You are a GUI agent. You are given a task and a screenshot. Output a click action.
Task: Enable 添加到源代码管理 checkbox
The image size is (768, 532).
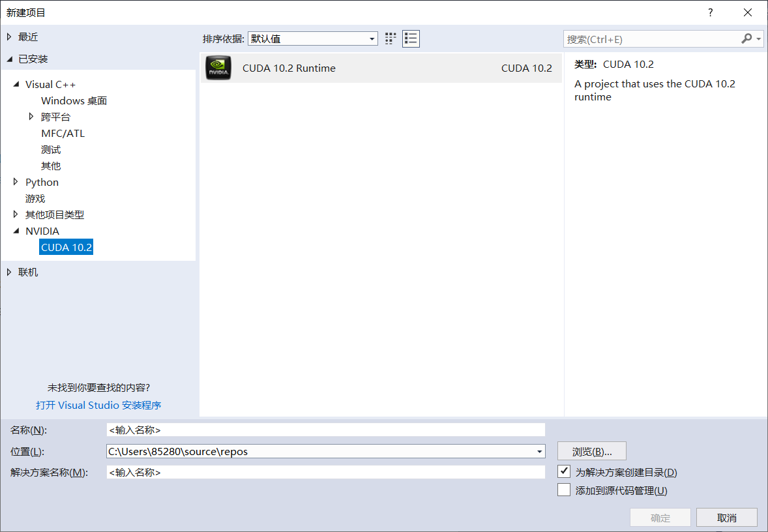click(x=564, y=490)
